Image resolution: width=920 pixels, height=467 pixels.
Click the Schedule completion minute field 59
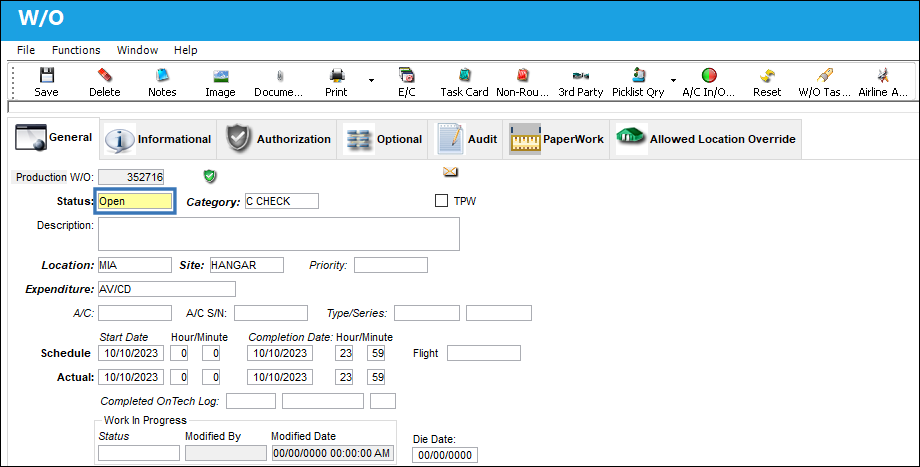point(376,353)
